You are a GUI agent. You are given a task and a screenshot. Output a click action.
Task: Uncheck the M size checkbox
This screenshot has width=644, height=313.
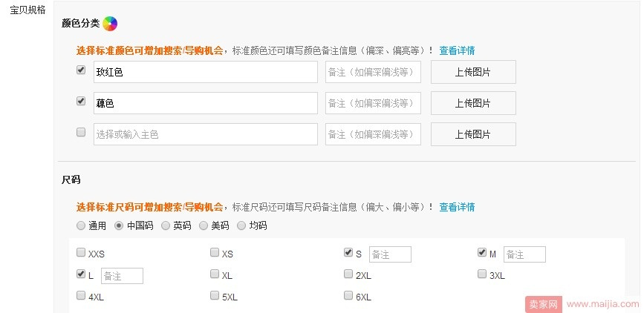click(482, 252)
